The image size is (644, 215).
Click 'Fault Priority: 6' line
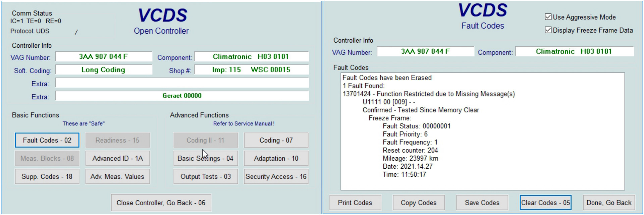pyautogui.click(x=405, y=134)
